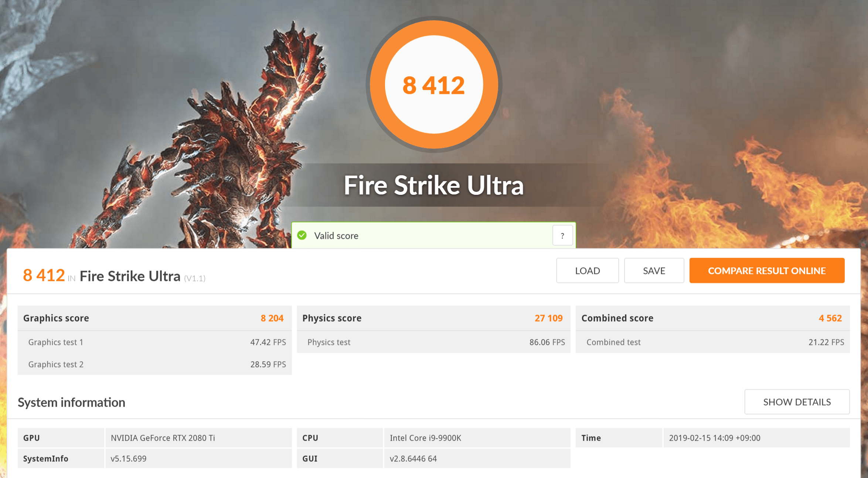Click SHOW DETAILS for system information
This screenshot has width=868, height=478.
797,402
